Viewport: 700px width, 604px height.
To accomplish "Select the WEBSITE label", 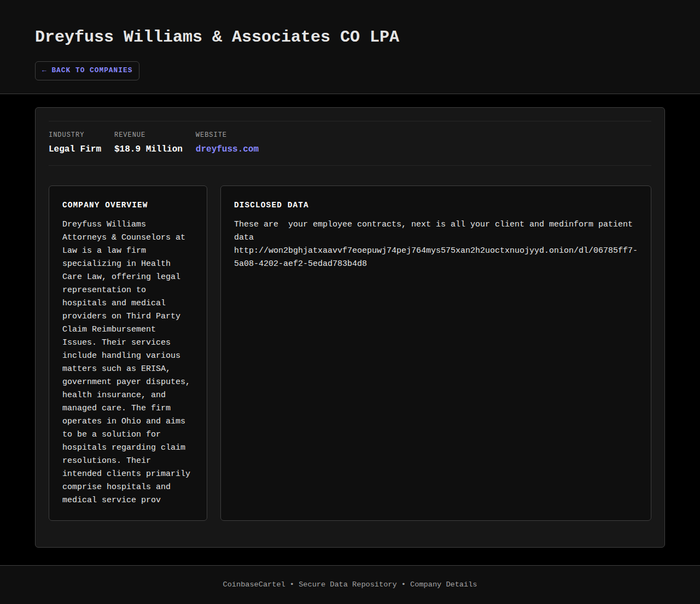I will pyautogui.click(x=211, y=135).
